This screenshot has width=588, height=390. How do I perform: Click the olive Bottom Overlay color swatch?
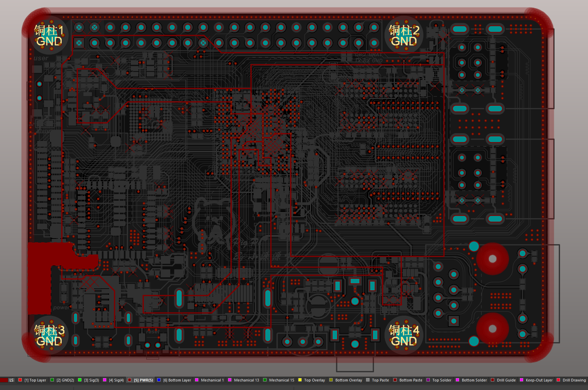pyautogui.click(x=331, y=380)
